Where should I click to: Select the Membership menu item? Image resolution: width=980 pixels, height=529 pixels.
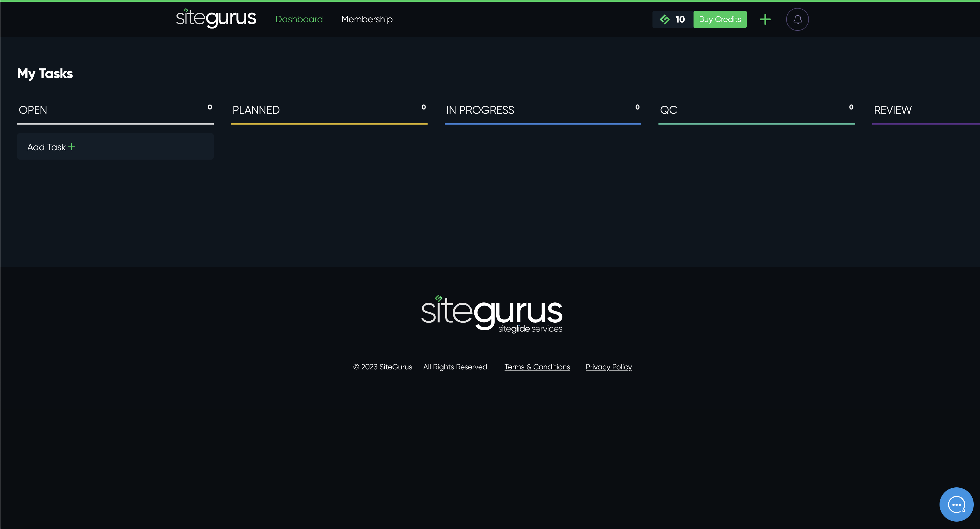point(367,19)
